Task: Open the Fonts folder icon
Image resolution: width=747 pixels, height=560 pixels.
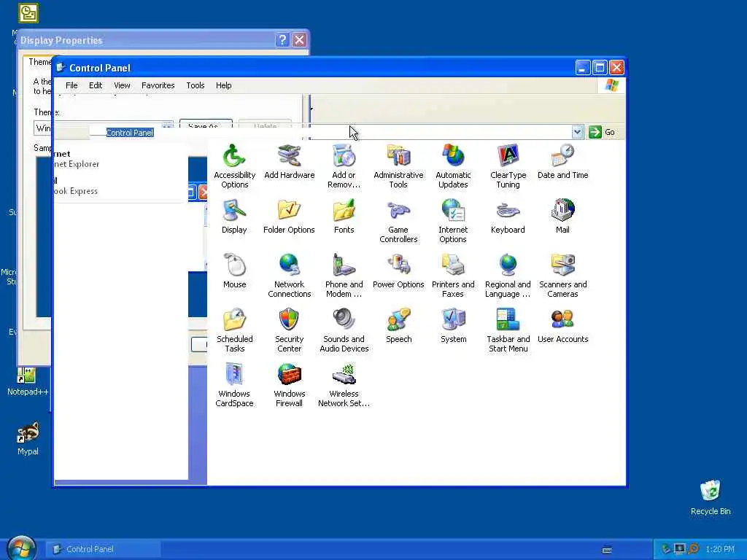Action: point(344,211)
